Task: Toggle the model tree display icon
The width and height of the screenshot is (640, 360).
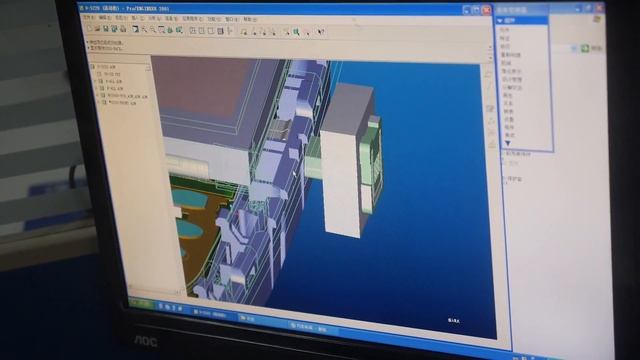Action: tap(229, 31)
